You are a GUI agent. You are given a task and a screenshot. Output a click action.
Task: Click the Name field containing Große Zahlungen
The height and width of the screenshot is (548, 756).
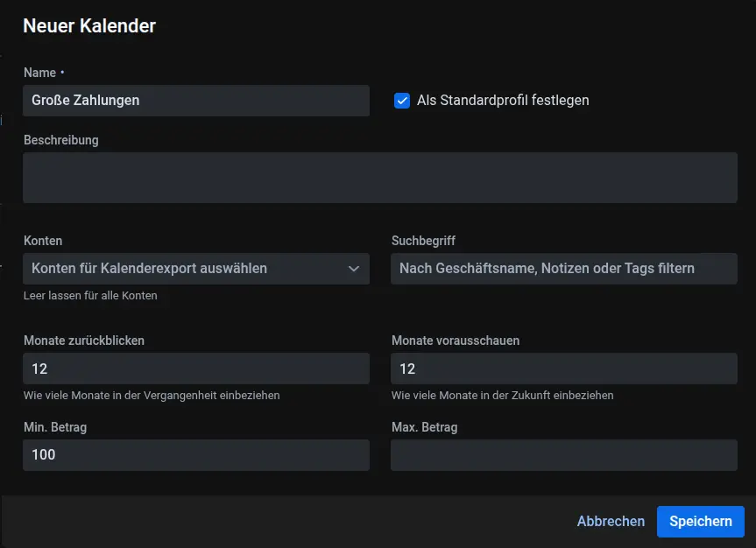pyautogui.click(x=195, y=101)
